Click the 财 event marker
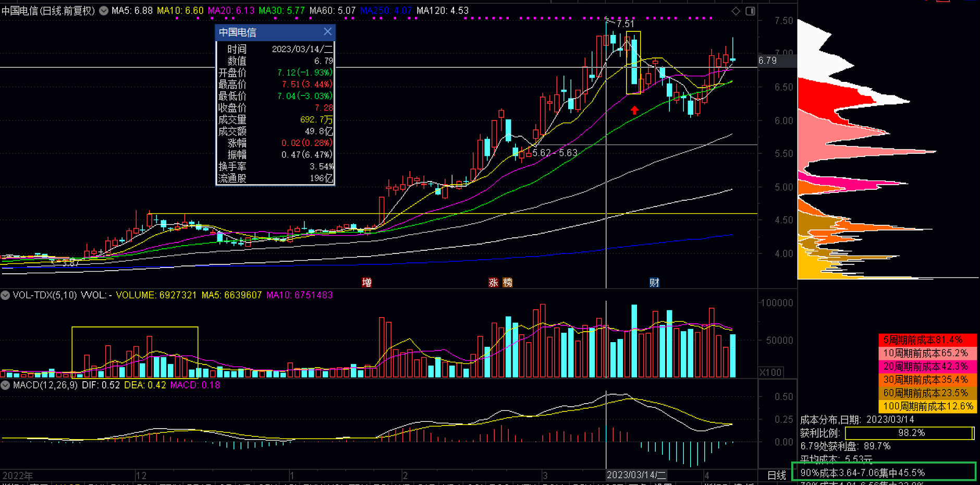The image size is (980, 485). tap(654, 283)
